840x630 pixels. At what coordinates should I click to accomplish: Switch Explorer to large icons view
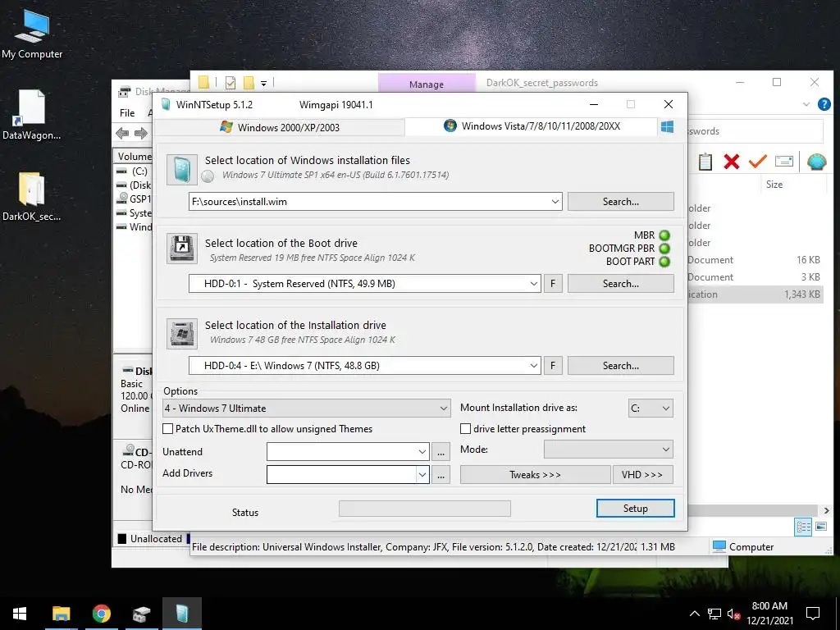click(x=821, y=527)
